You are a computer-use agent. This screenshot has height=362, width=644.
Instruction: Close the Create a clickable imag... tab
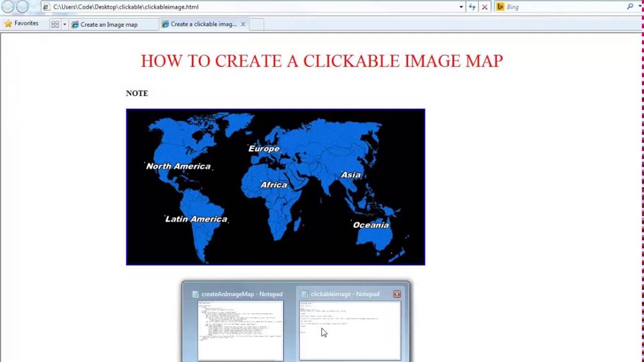[243, 24]
